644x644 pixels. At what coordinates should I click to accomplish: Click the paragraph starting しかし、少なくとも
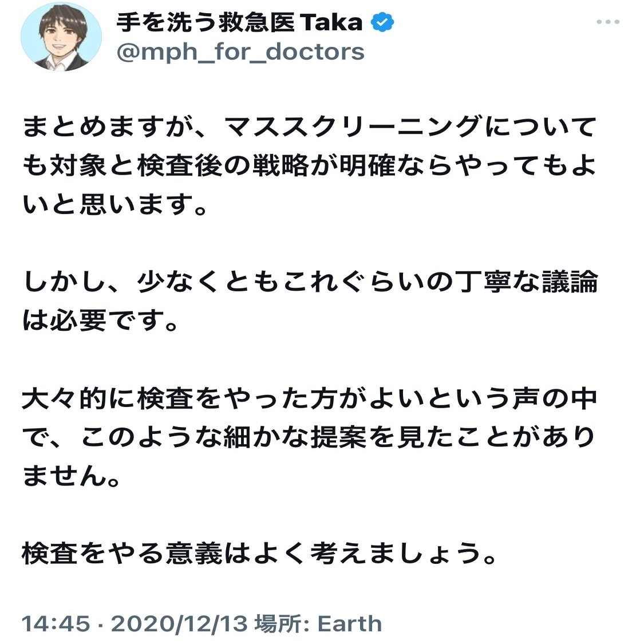point(310,301)
